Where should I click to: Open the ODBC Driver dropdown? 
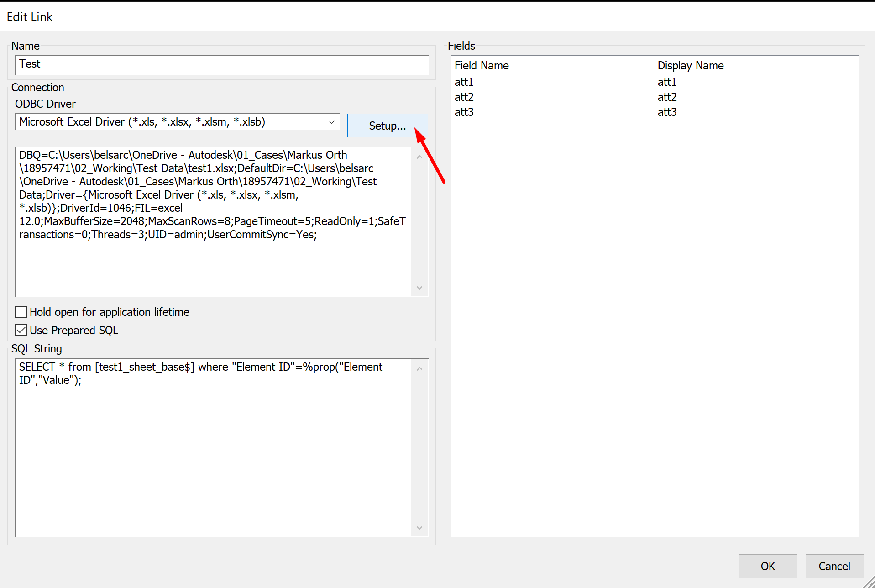coord(177,122)
